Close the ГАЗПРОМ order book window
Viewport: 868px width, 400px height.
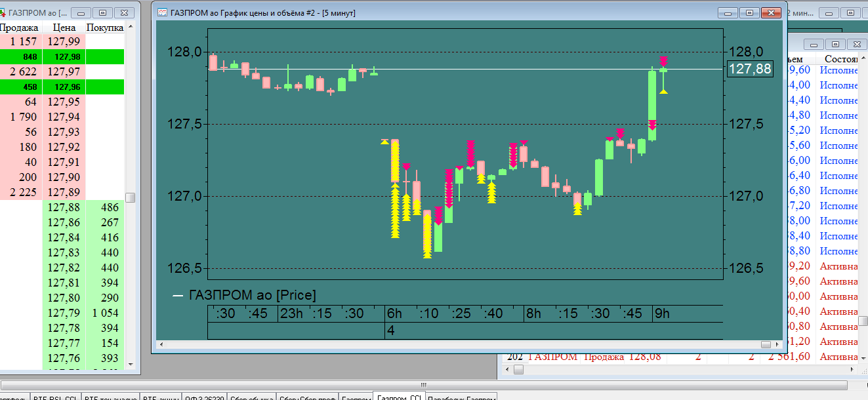click(124, 12)
